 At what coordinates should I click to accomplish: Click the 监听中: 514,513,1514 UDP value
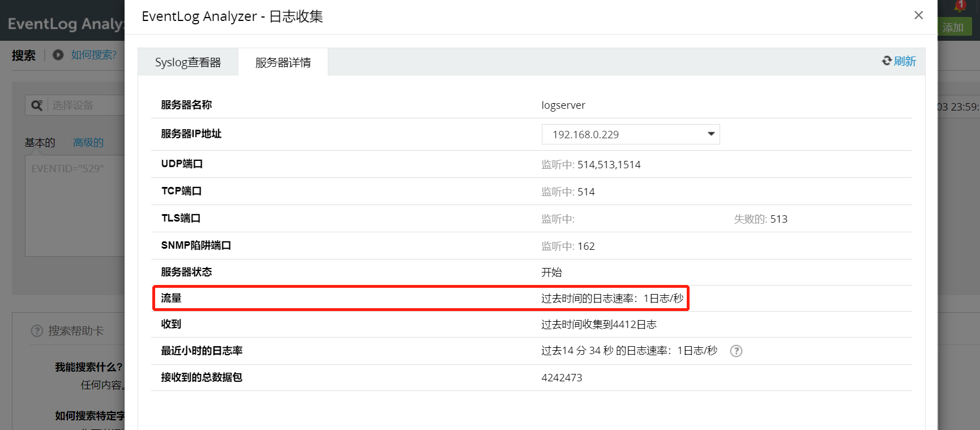point(591,164)
